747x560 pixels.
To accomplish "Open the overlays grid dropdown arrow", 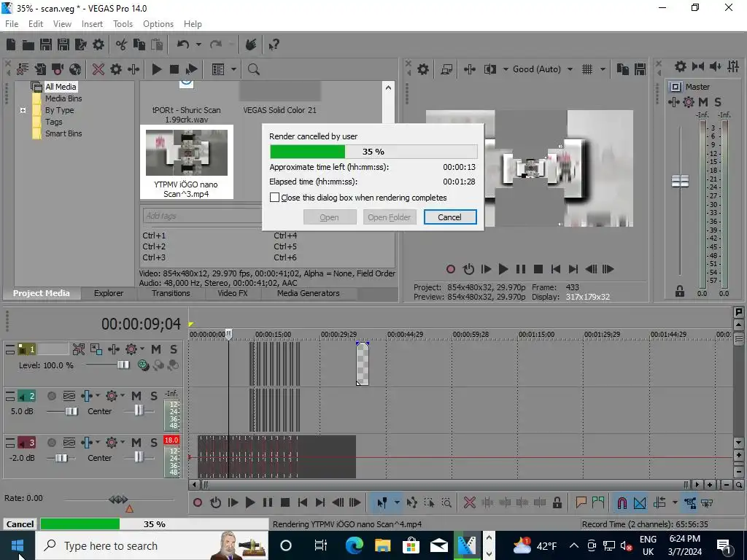I will [x=602, y=69].
